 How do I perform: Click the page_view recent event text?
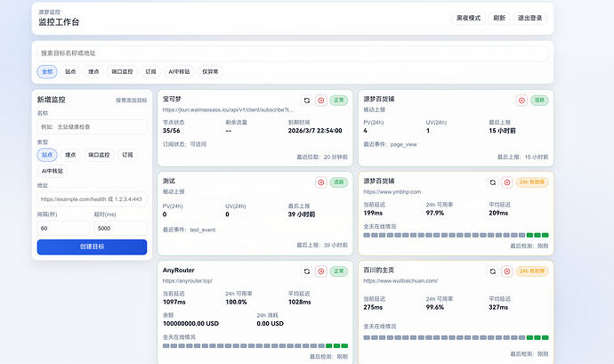pyautogui.click(x=403, y=144)
